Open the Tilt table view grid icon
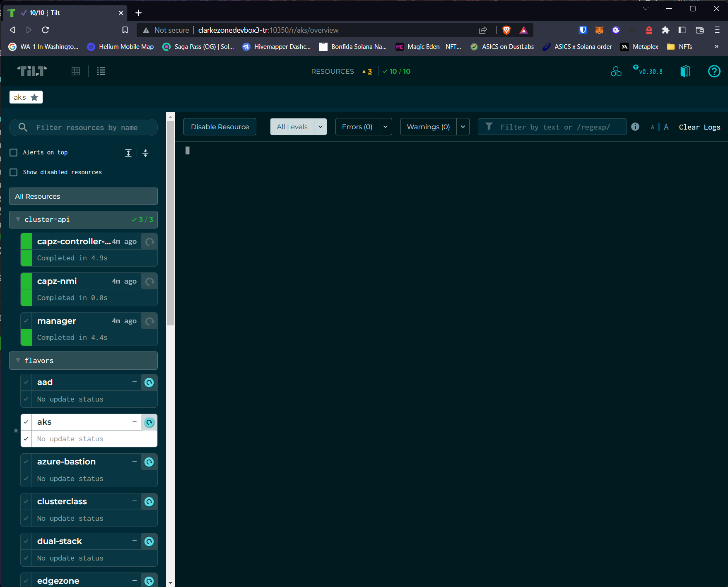The width and height of the screenshot is (728, 587). point(76,71)
